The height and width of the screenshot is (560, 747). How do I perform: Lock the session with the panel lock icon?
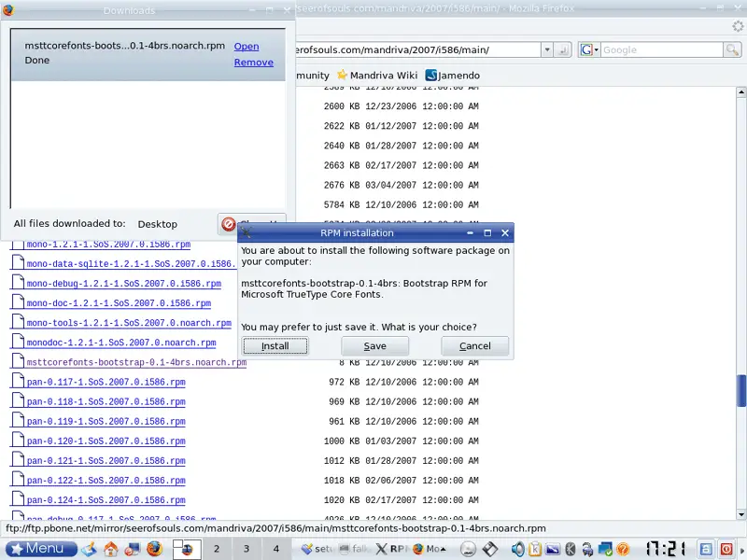click(706, 549)
